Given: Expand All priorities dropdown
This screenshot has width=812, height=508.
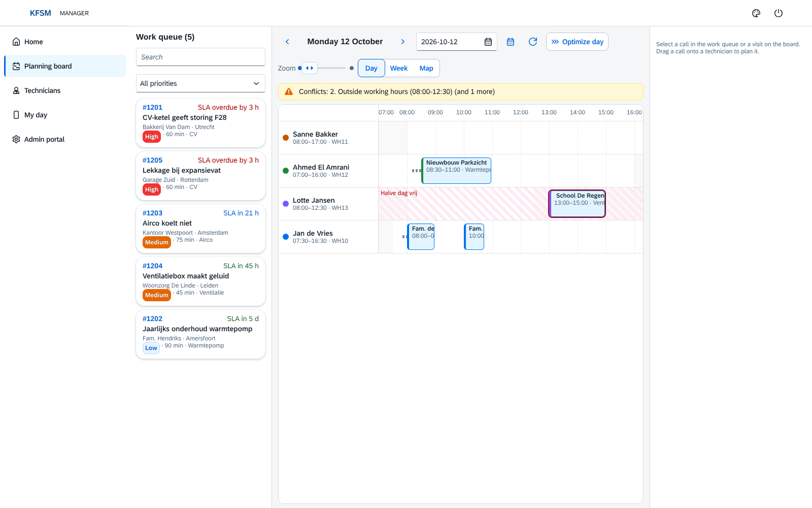Looking at the screenshot, I should click(x=200, y=83).
